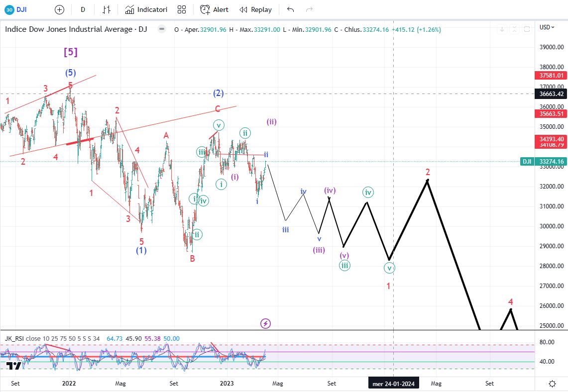Click the compare or add symbol plus icon
The height and width of the screenshot is (392, 568).
pyautogui.click(x=59, y=10)
